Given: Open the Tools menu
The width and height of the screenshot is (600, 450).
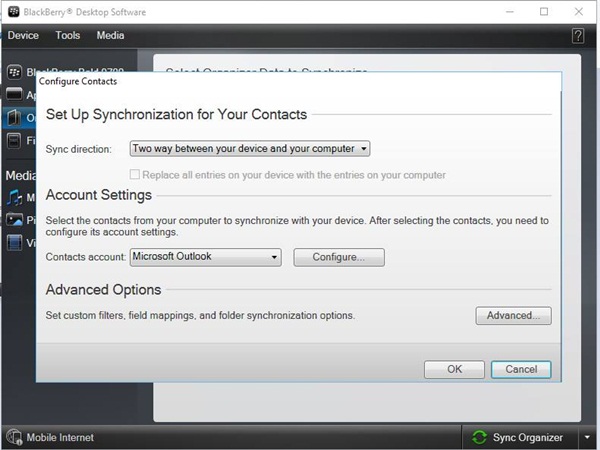Looking at the screenshot, I should point(68,35).
